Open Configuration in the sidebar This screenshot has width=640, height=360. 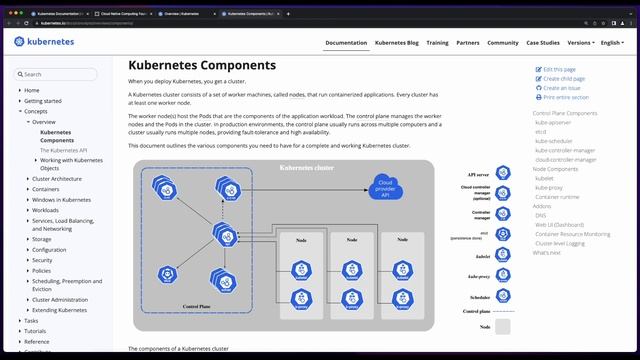49,250
